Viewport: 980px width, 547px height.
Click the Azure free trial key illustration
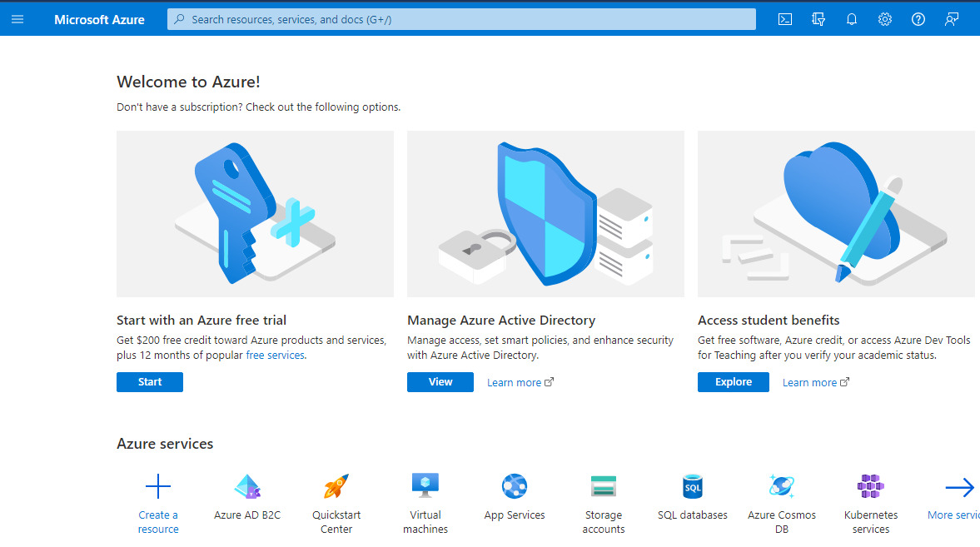[255, 214]
